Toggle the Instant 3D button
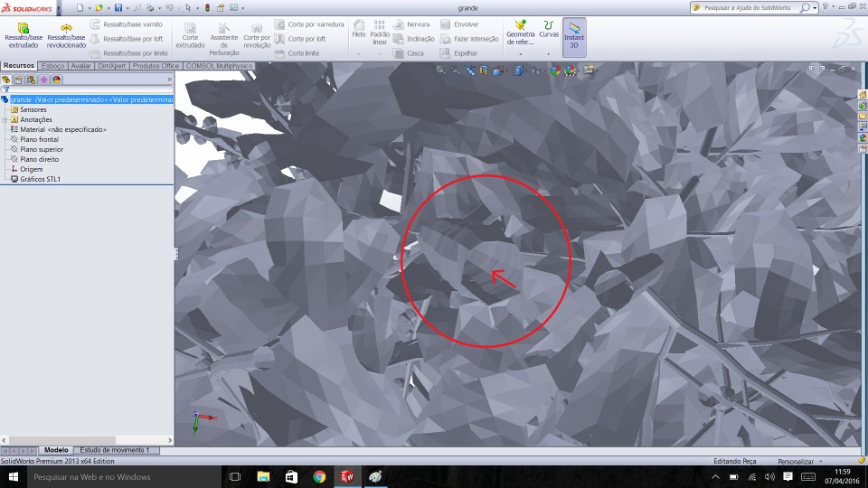Screen dimensions: 868x488 (574, 37)
